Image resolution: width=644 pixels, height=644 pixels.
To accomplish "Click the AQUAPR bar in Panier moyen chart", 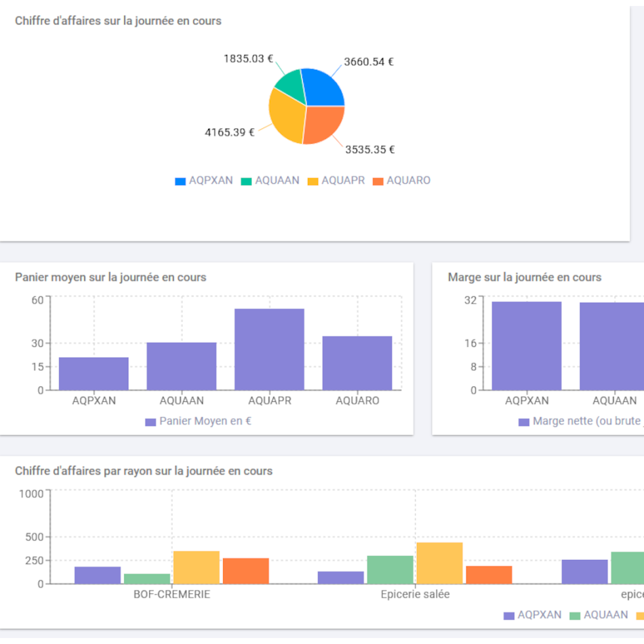I will 269,349.
